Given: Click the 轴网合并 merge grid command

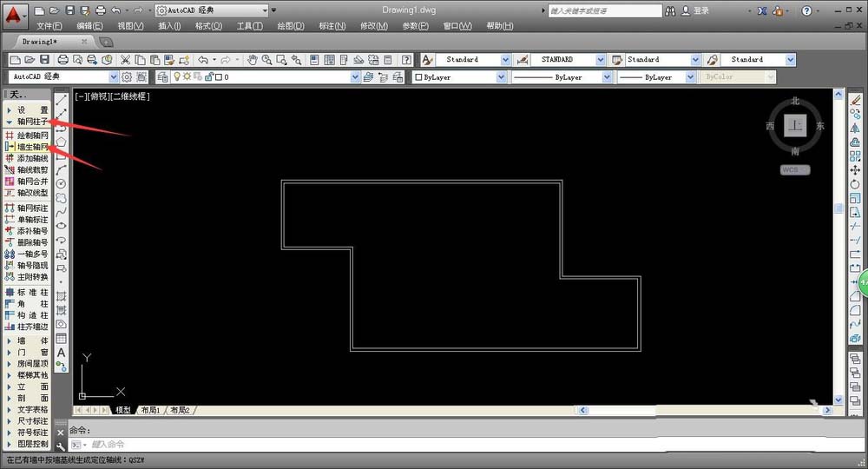Looking at the screenshot, I should click(x=27, y=181).
